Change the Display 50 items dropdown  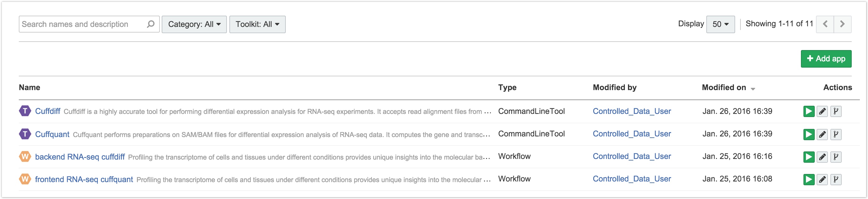[x=720, y=24]
